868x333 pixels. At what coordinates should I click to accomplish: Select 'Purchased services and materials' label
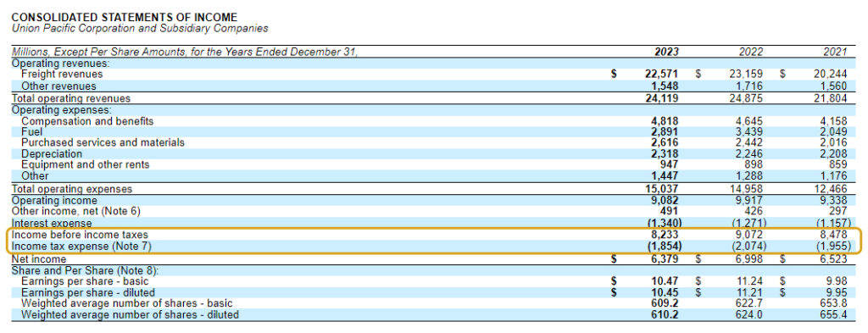(103, 142)
